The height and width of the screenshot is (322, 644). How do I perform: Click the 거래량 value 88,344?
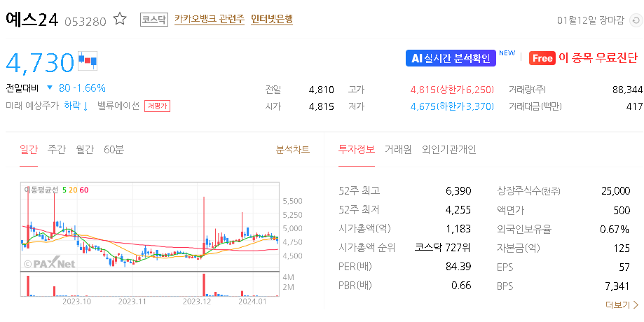click(628, 90)
